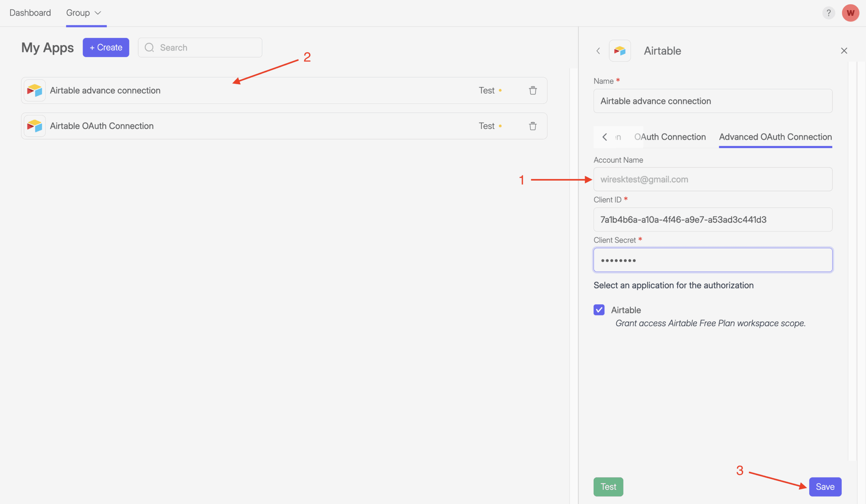The height and width of the screenshot is (504, 866).
Task: Uncheck the Airtable authorization checkbox
Action: 599,310
